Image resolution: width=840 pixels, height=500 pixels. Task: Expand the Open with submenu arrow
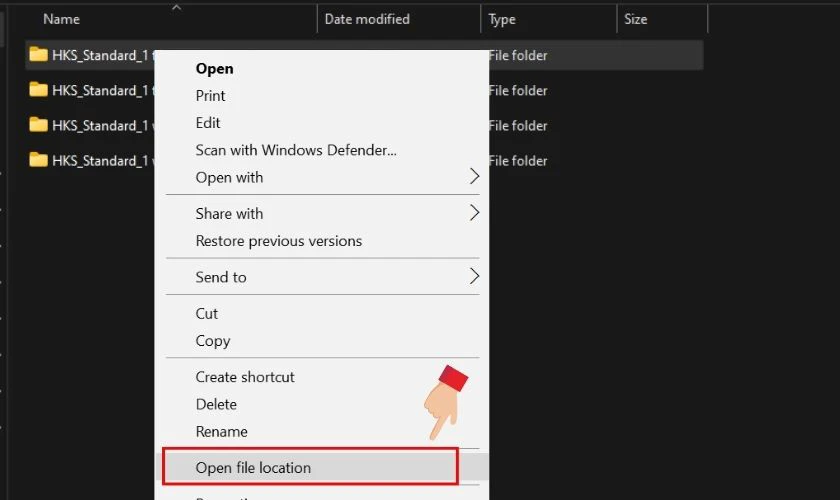point(474,176)
